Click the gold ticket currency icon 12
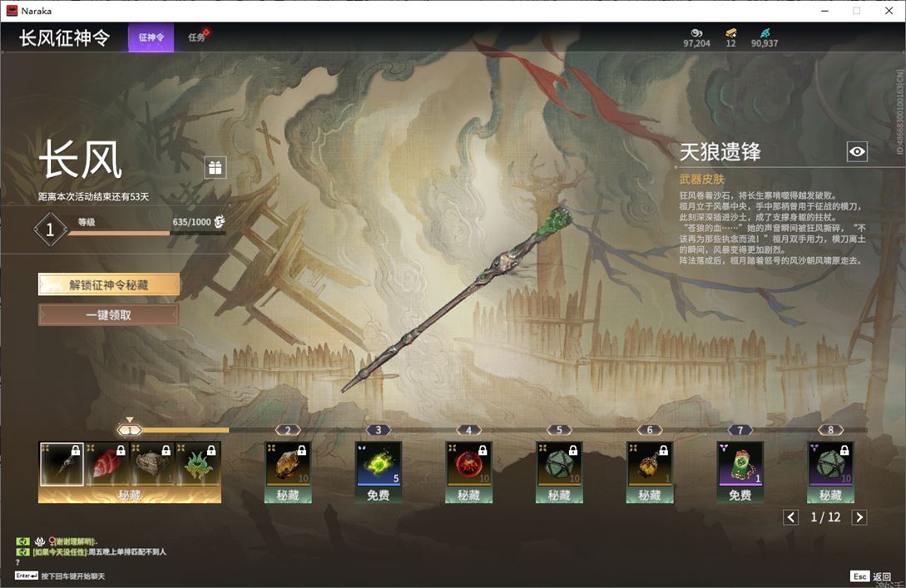906x588 pixels. [x=731, y=33]
